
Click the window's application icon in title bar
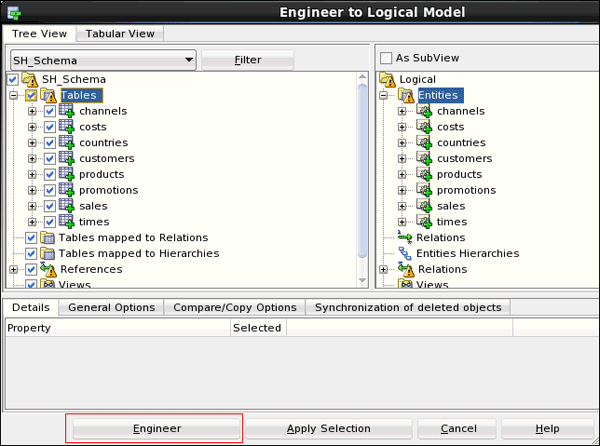(x=15, y=13)
